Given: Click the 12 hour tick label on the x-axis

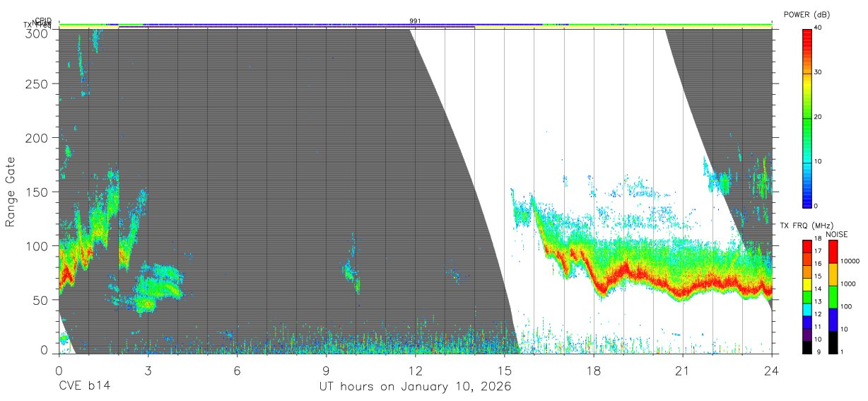Looking at the screenshot, I should [x=416, y=370].
